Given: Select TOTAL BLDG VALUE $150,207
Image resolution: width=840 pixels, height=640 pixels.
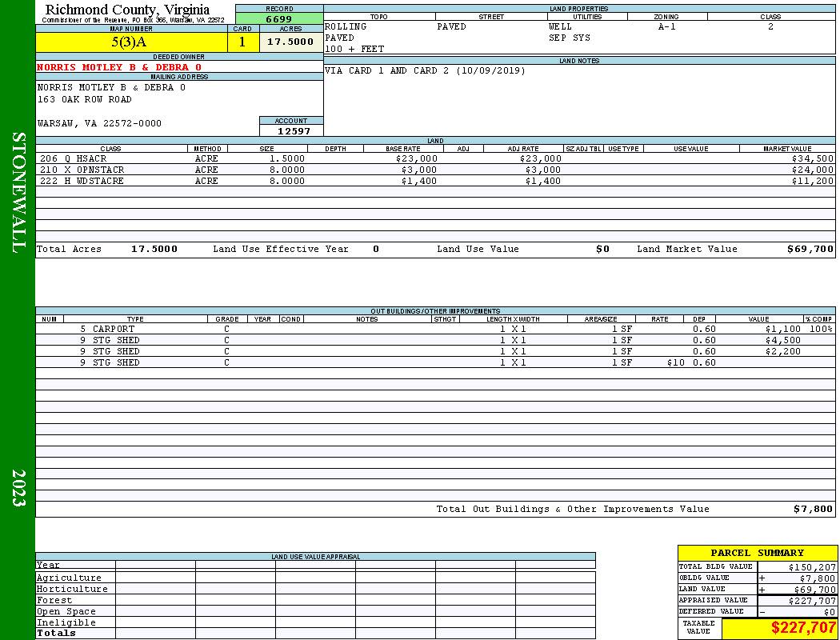Looking at the screenshot, I should click(x=812, y=567).
